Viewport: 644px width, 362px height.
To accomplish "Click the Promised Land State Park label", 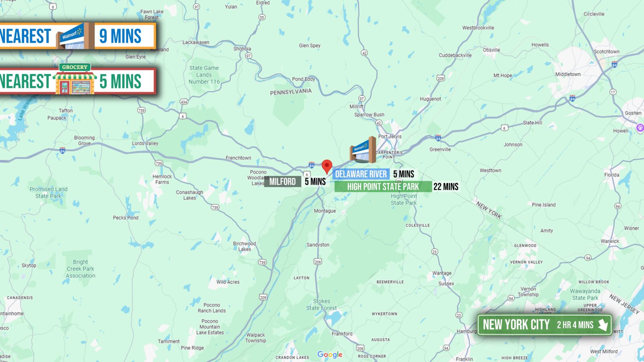I will 48,193.
